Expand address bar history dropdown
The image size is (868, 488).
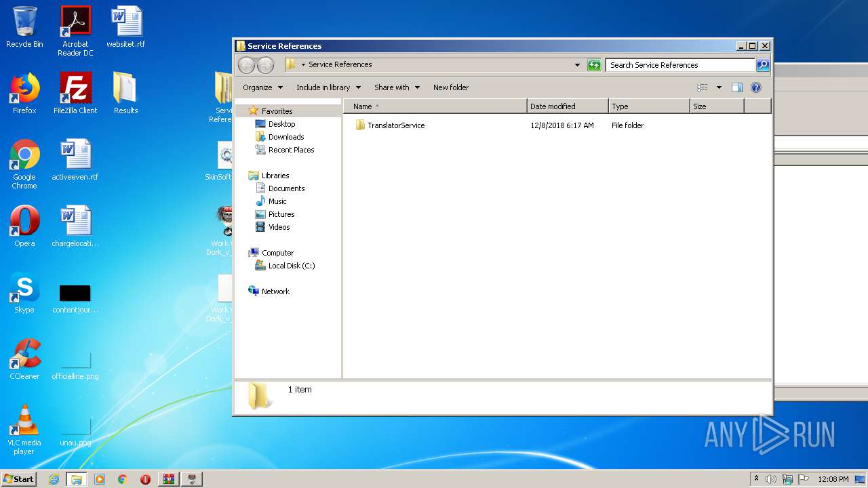tap(577, 65)
